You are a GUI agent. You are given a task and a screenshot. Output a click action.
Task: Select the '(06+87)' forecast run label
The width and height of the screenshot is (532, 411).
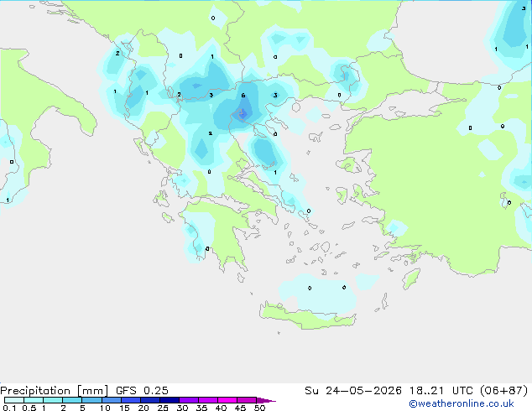click(x=504, y=391)
